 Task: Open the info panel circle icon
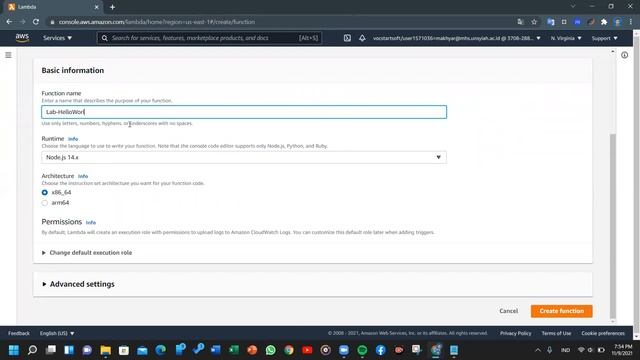click(x=624, y=55)
